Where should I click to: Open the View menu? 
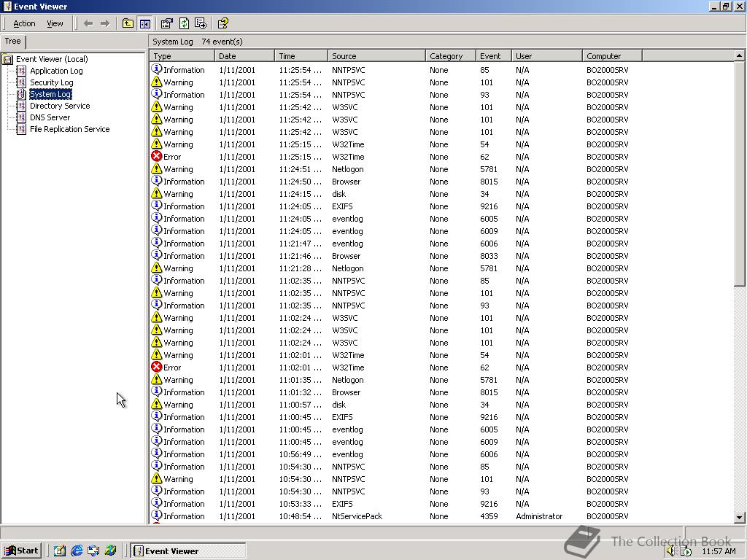(x=55, y=23)
